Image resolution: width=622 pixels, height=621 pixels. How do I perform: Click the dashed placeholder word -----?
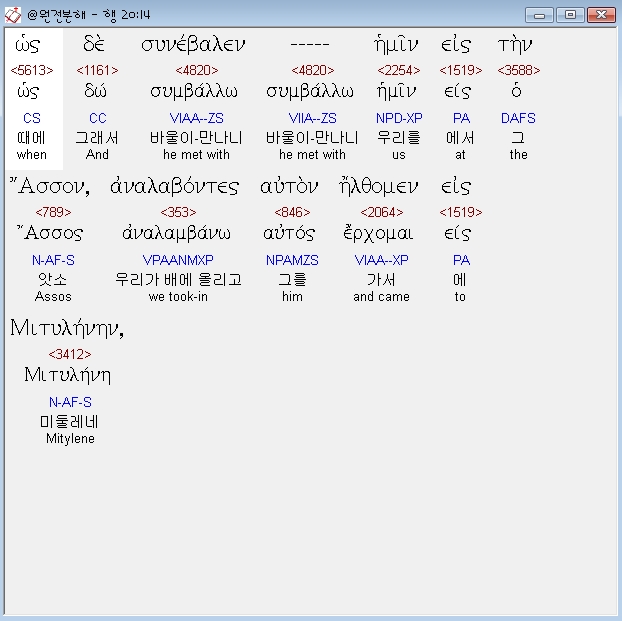(310, 44)
